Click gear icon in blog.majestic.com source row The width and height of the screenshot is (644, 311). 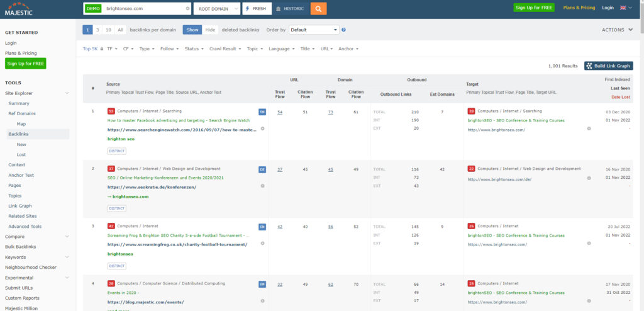tap(262, 301)
